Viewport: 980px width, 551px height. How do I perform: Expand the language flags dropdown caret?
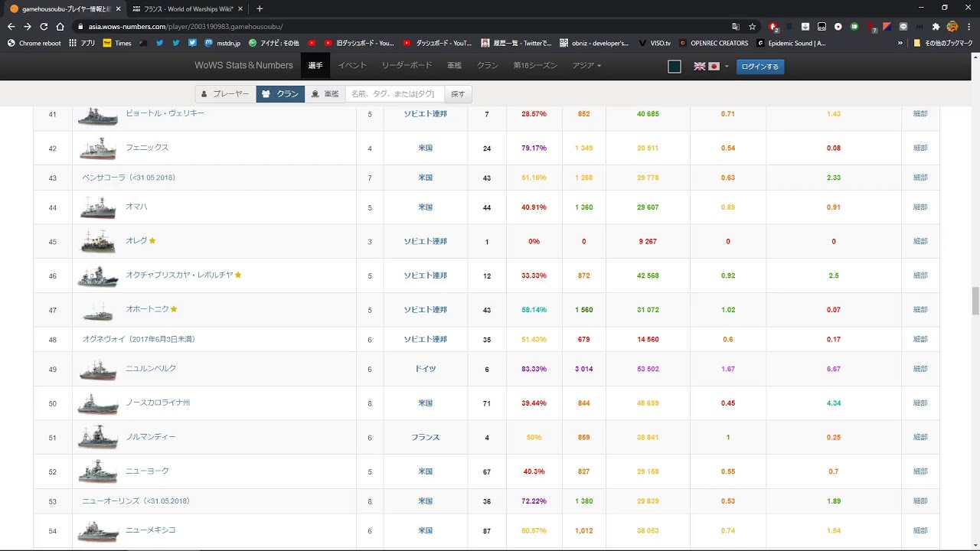pos(727,67)
